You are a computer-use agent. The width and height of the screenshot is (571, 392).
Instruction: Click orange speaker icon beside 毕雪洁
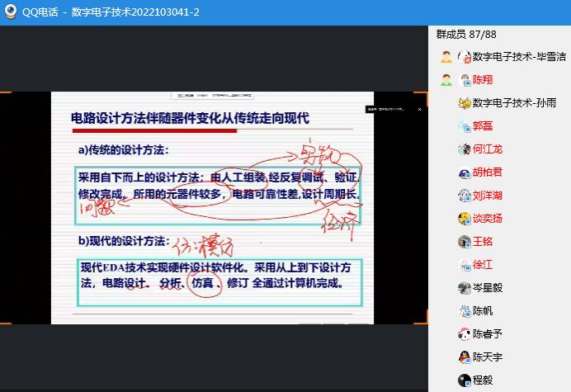[446, 57]
